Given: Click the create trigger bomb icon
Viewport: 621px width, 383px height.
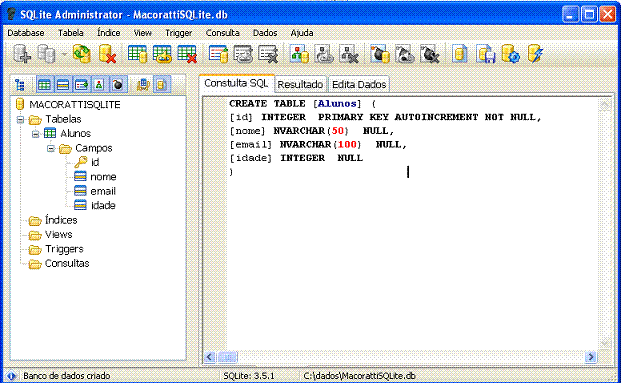Looking at the screenshot, I should [380, 53].
